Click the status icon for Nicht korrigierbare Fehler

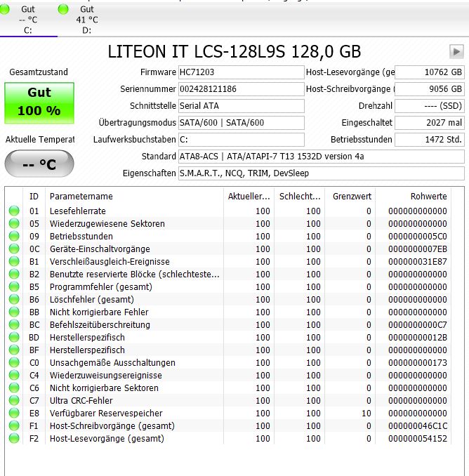(14, 312)
